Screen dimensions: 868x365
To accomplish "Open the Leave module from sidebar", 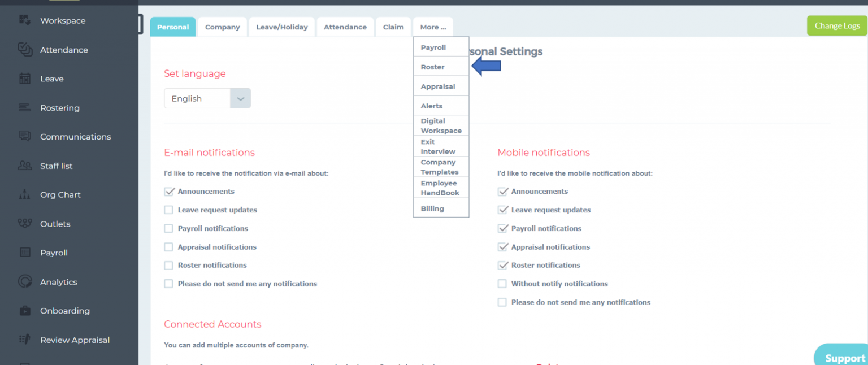I will 24,79.
